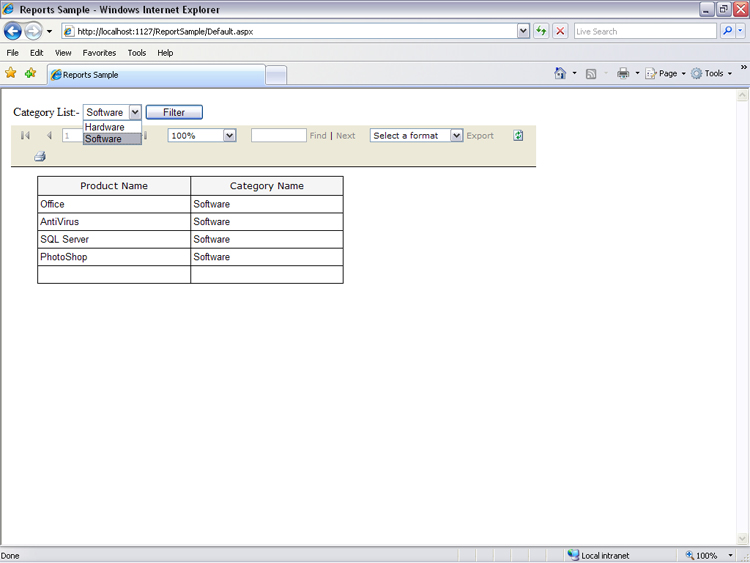Screen dimensions: 750x563
Task: Click the Live Search input box
Action: point(645,32)
